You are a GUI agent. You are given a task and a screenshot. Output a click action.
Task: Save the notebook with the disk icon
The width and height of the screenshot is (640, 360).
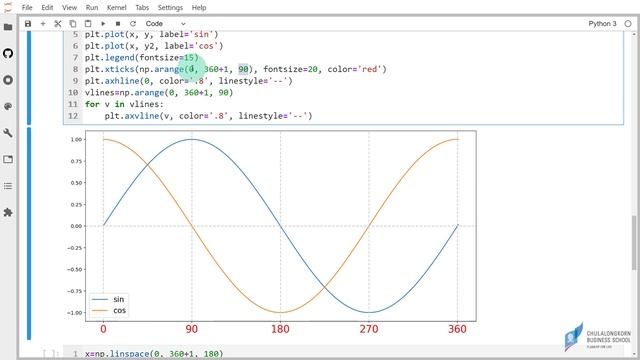[28, 24]
